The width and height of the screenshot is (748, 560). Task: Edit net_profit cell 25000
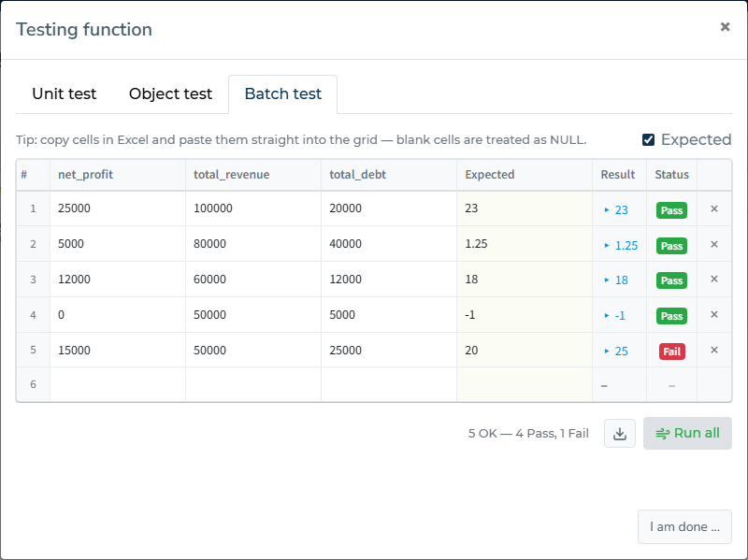(x=118, y=208)
